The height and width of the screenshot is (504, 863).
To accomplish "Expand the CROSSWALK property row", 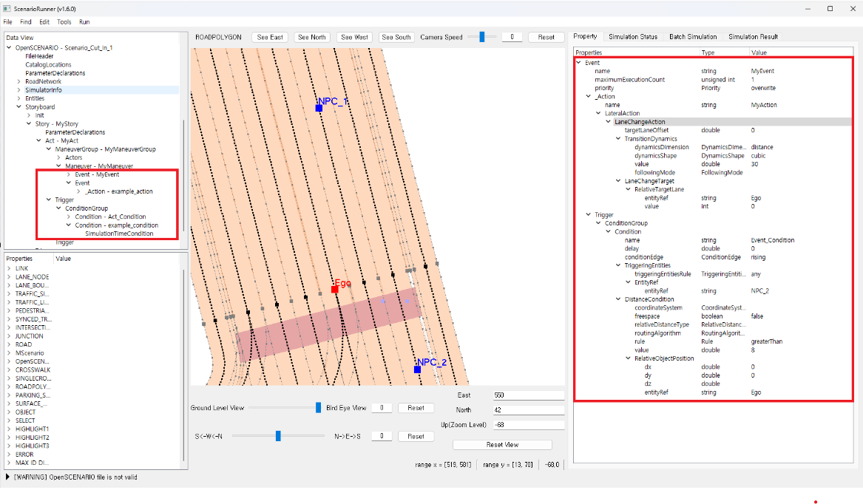I will coord(9,370).
